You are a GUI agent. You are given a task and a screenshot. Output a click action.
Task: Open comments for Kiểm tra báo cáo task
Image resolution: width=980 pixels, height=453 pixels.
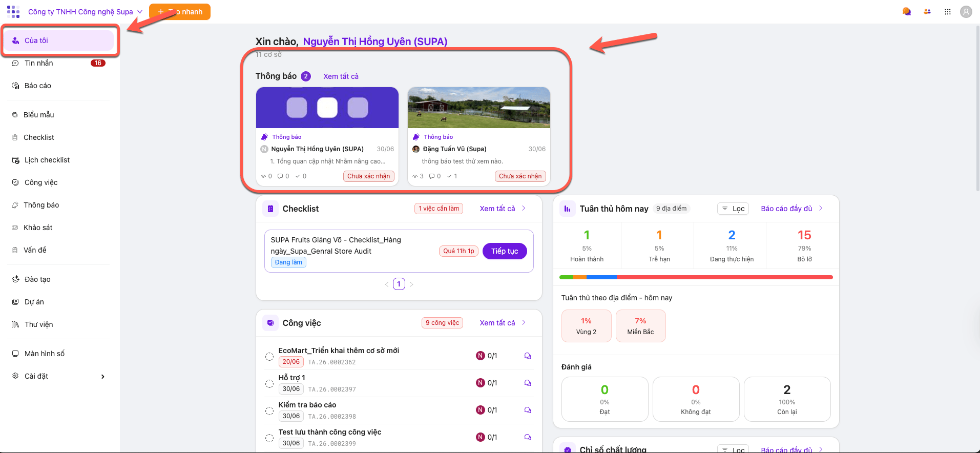click(x=528, y=410)
